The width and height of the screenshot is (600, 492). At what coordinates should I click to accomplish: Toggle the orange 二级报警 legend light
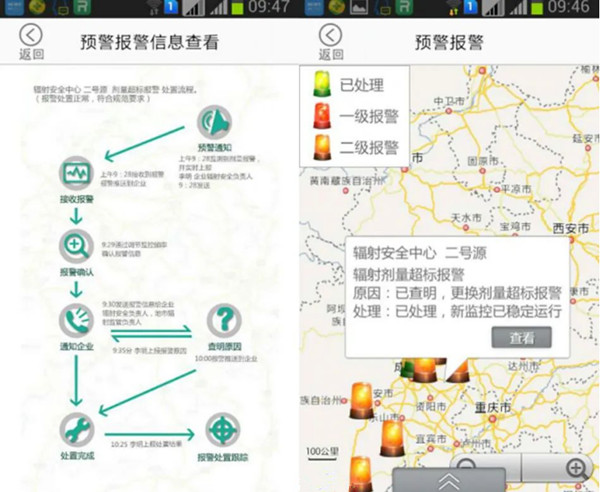coord(322,146)
